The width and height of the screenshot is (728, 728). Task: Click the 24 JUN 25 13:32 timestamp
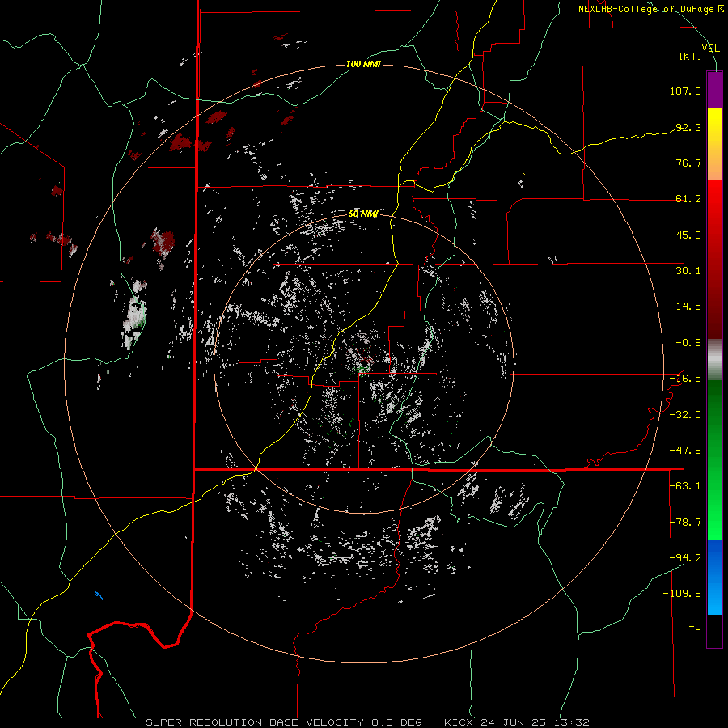pyautogui.click(x=533, y=722)
